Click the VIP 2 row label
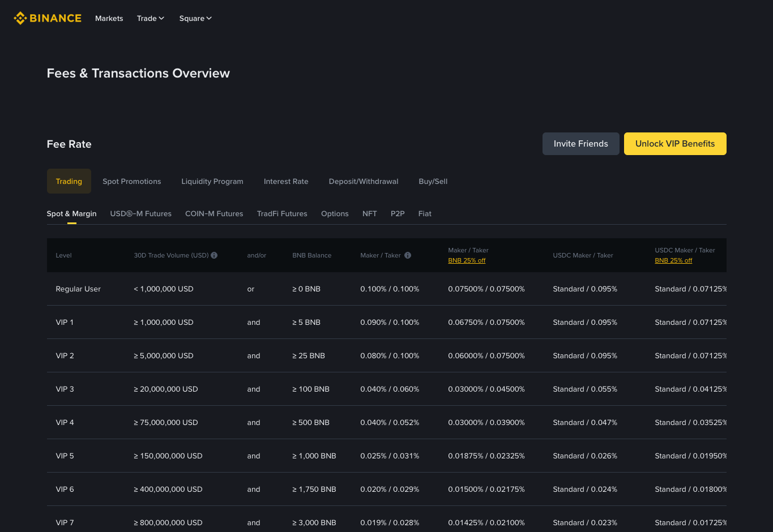Image resolution: width=773 pixels, height=532 pixels. pyautogui.click(x=65, y=356)
